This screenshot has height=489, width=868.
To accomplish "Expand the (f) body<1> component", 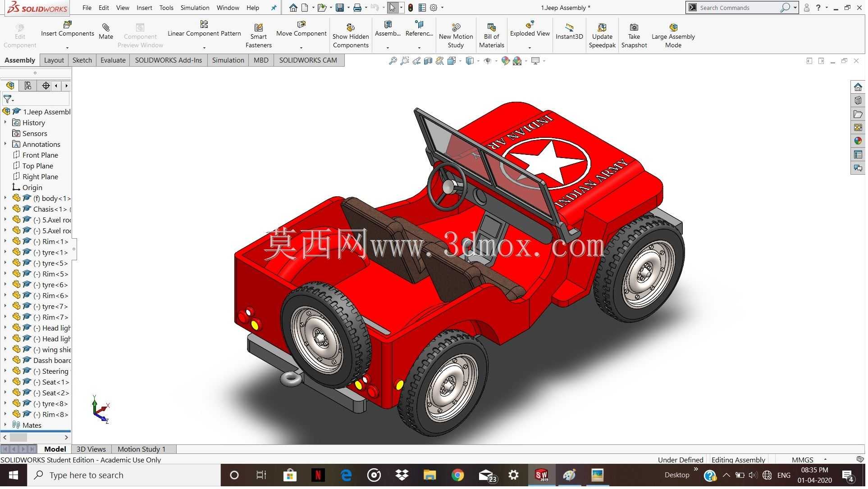I will (5, 198).
